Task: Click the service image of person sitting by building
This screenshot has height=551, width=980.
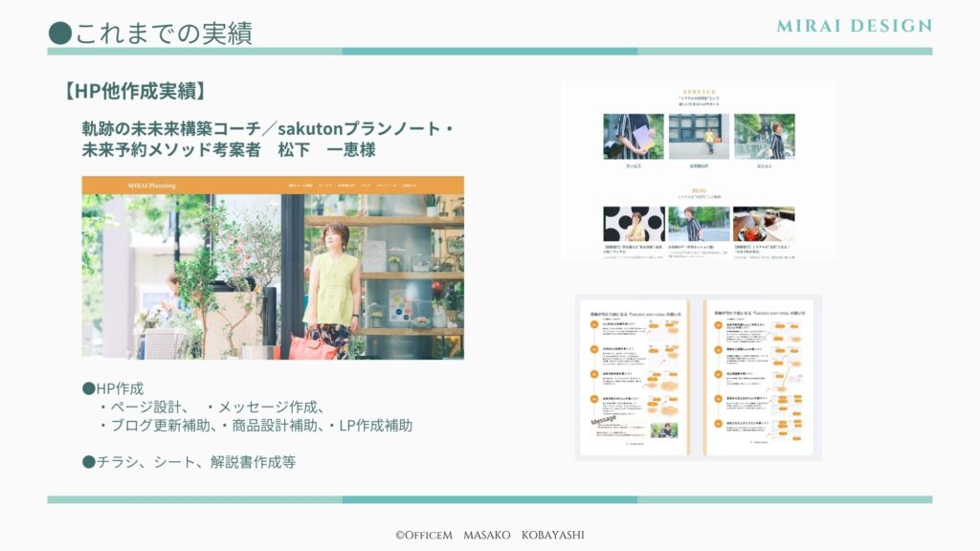Action: (699, 137)
